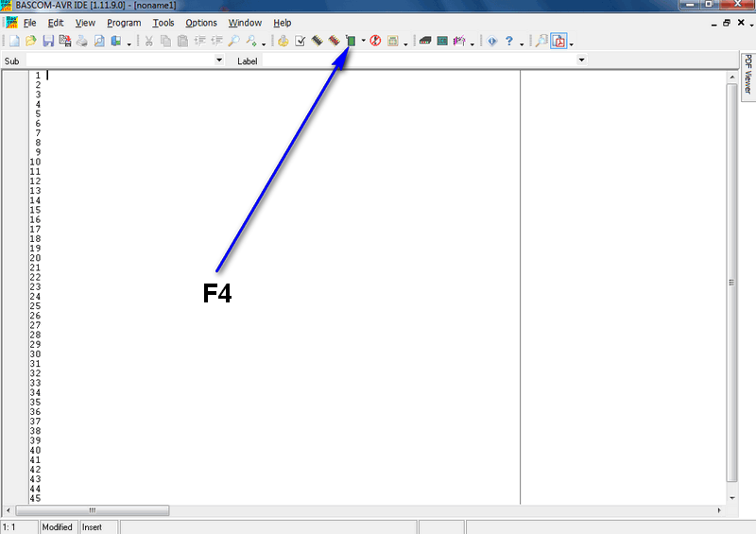756x534 pixels.
Task: Open the LCD designer icon
Action: 442,41
